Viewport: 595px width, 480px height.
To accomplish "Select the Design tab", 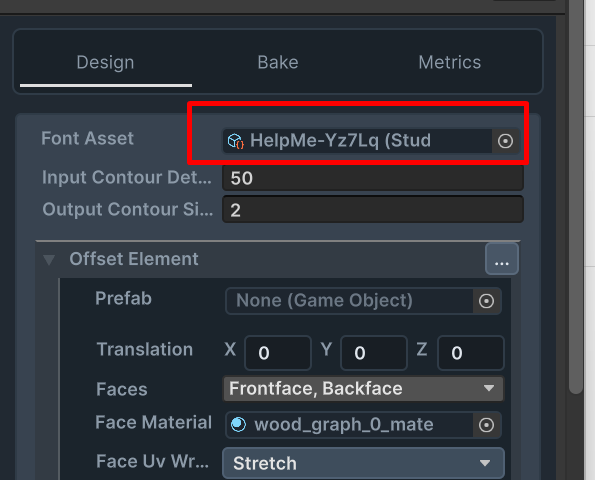I will [x=105, y=62].
